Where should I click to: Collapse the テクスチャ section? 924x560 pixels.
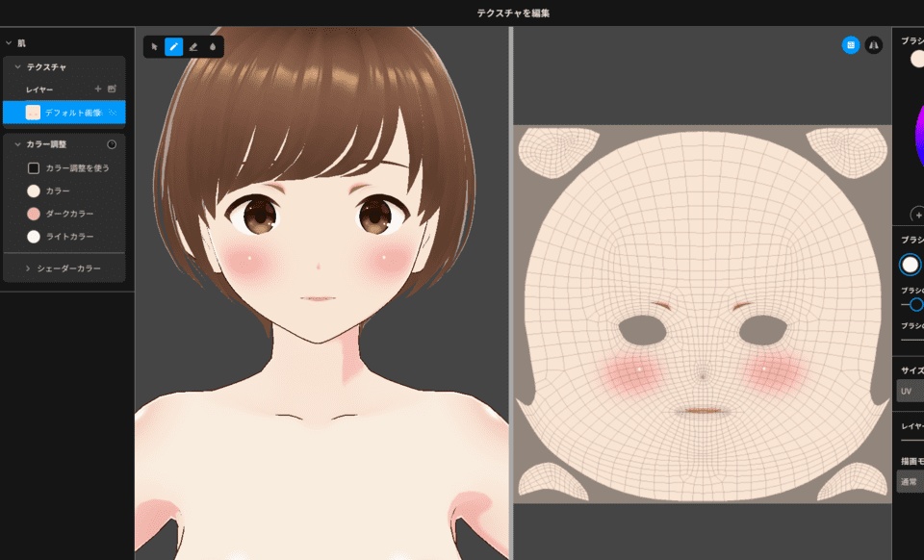pyautogui.click(x=16, y=67)
